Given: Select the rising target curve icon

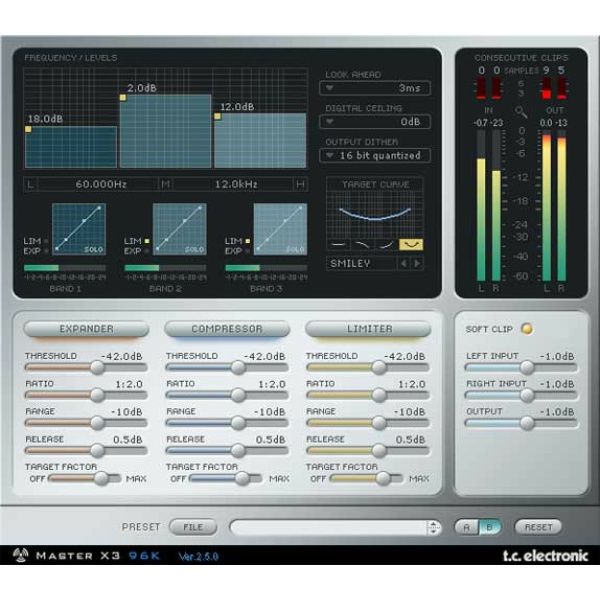Looking at the screenshot, I should 386,245.
